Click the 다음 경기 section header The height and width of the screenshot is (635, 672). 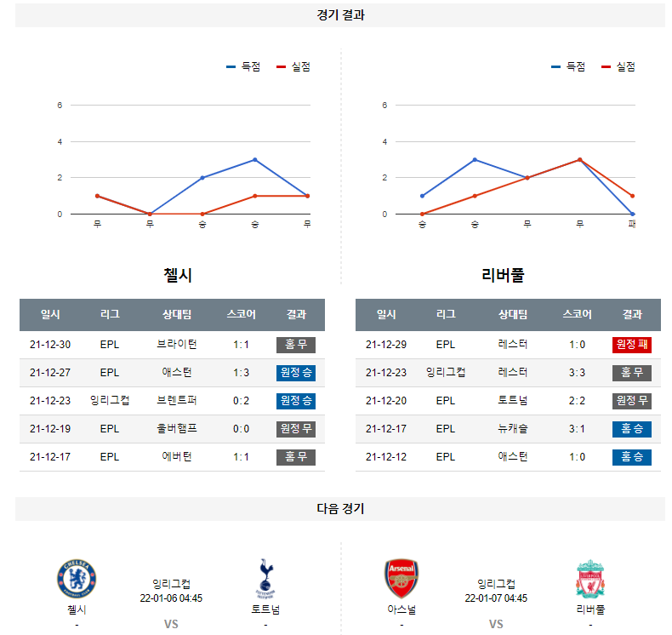[x=340, y=509]
